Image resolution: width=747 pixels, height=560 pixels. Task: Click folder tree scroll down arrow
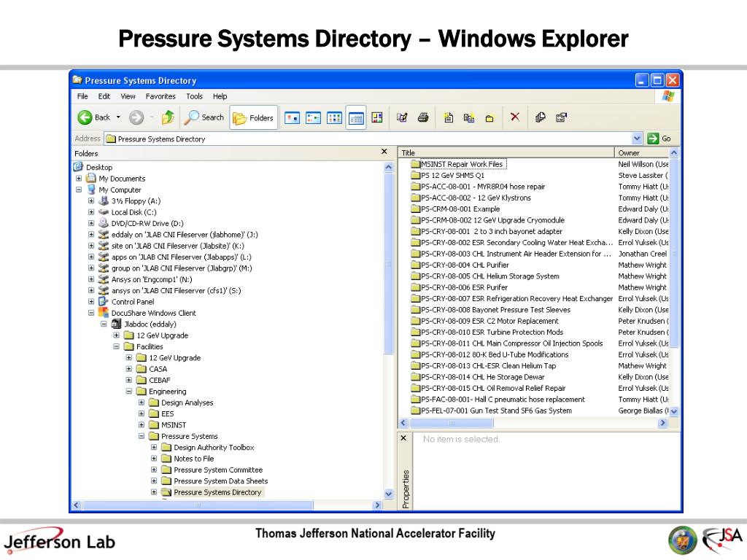[389, 494]
